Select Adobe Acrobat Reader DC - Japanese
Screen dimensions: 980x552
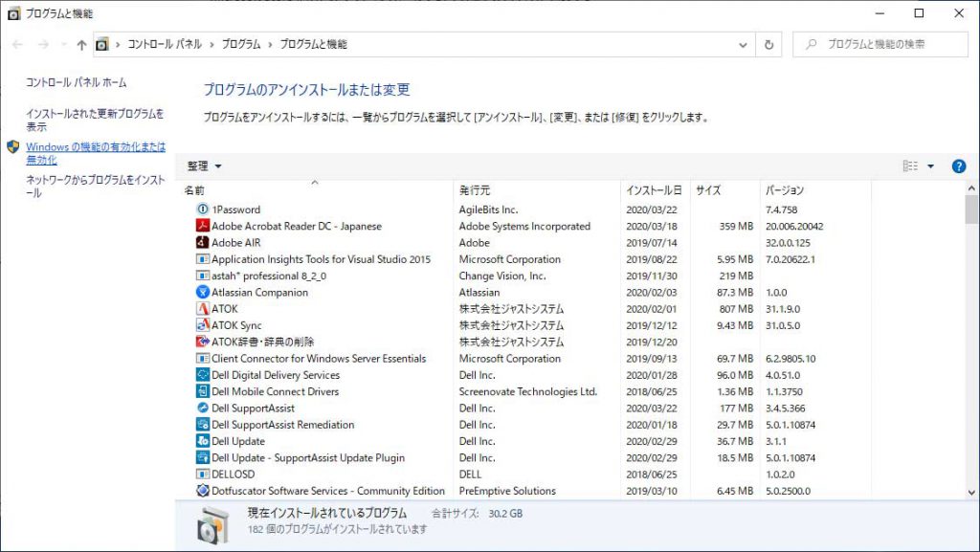[x=297, y=226]
